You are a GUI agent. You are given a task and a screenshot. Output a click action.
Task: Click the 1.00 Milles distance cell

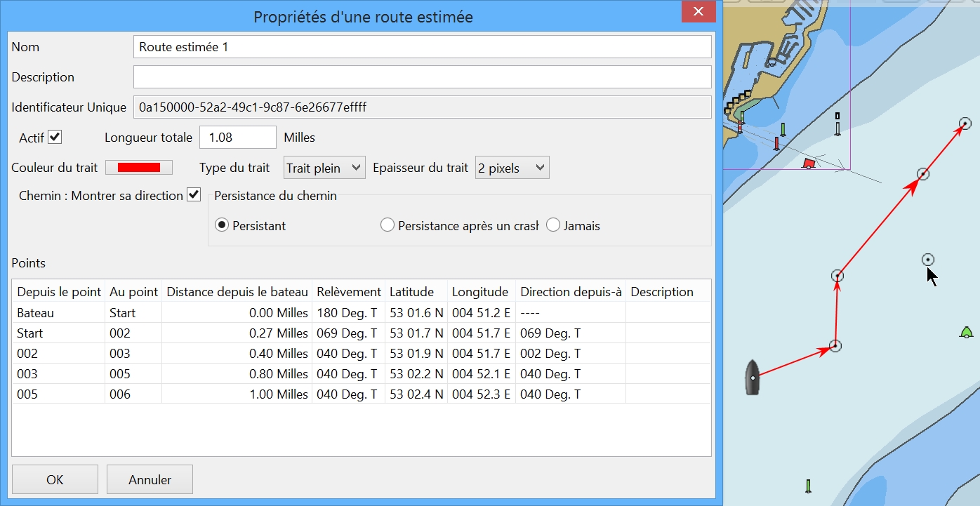point(237,394)
